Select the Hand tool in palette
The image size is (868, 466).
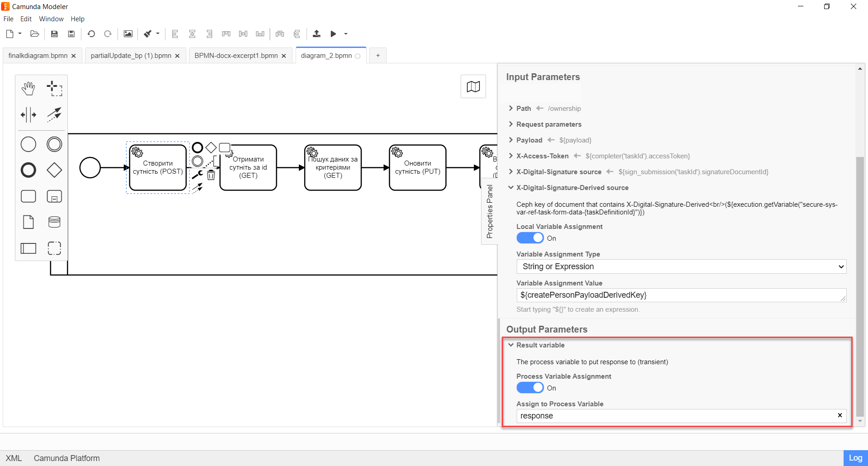[28, 89]
